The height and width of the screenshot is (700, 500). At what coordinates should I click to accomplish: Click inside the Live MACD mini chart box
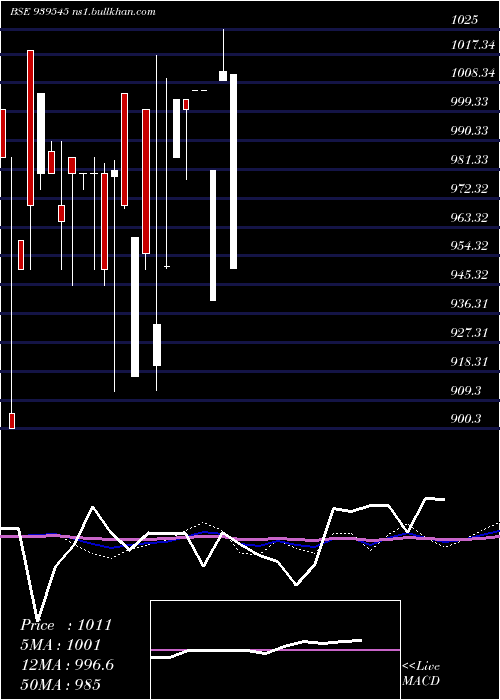275,650
